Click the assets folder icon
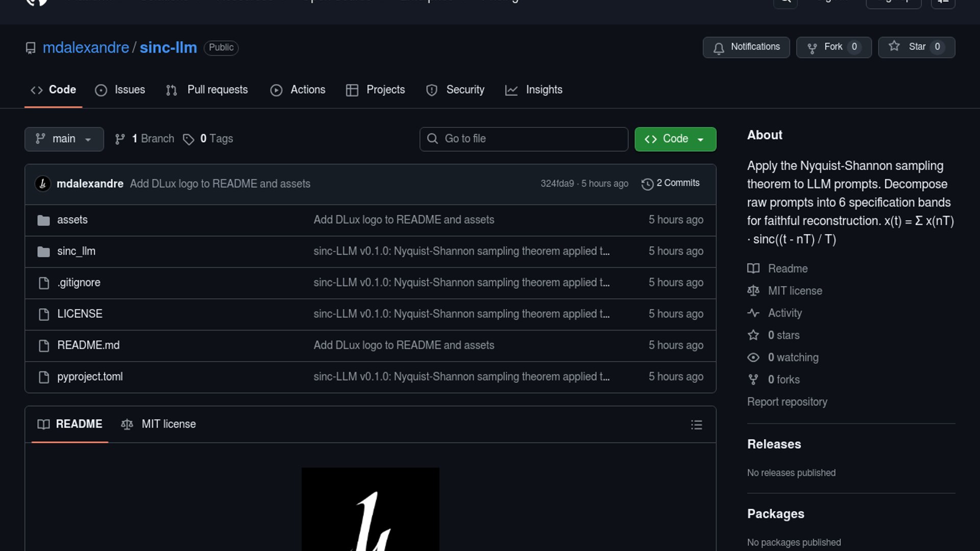980x551 pixels. (x=44, y=220)
